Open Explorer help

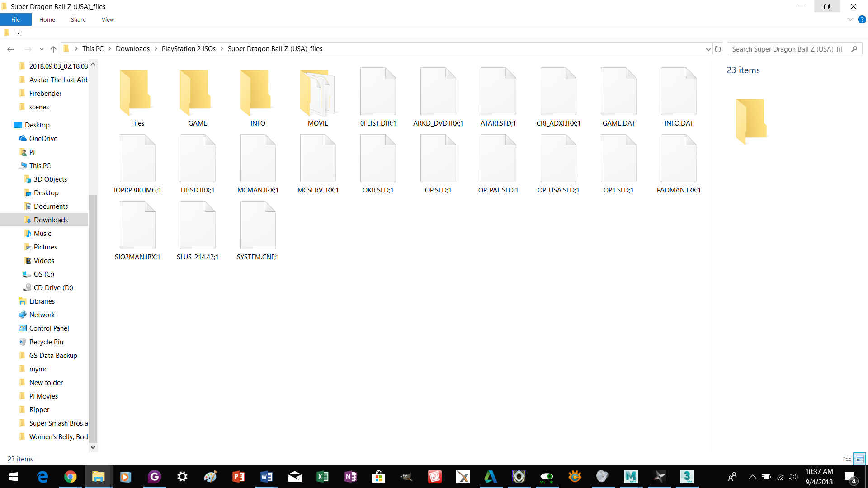[862, 19]
